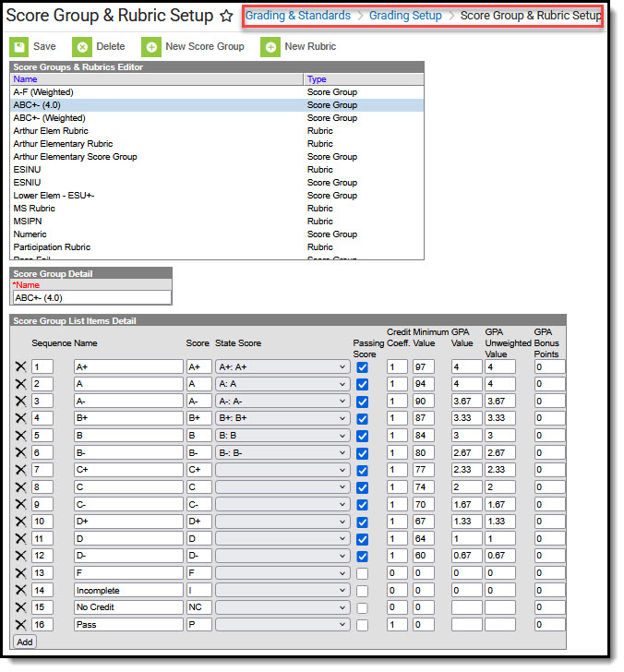This screenshot has width=624, height=672.
Task: Delete the B- row using its X
Action: [x=20, y=452]
